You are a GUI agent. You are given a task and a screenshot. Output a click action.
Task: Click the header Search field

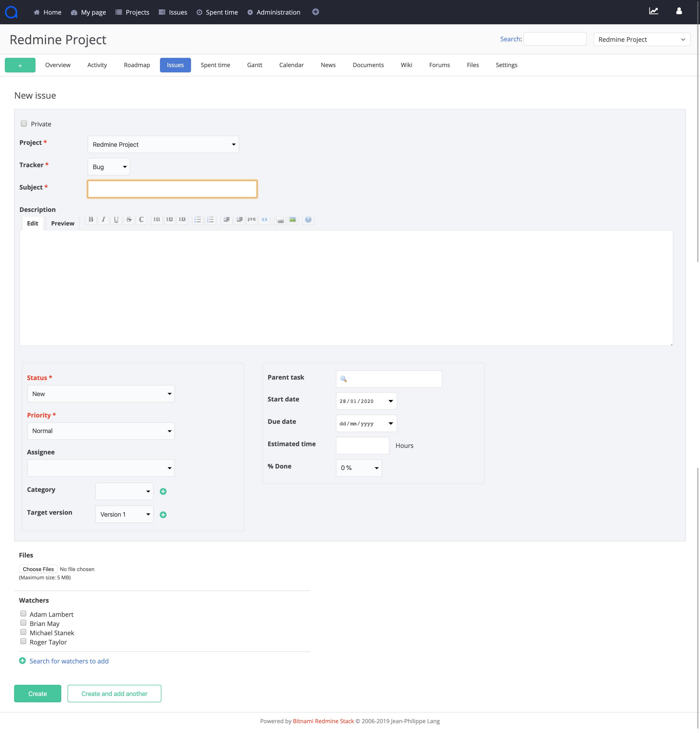pyautogui.click(x=555, y=39)
